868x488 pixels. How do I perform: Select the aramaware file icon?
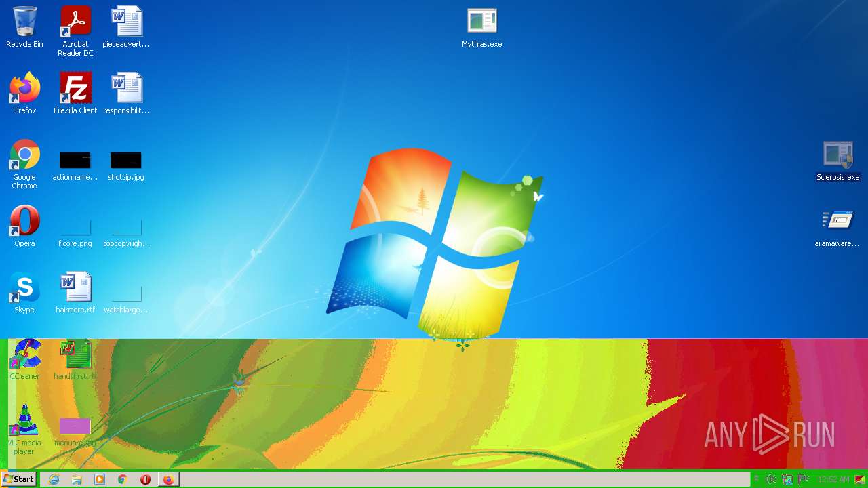(x=838, y=228)
